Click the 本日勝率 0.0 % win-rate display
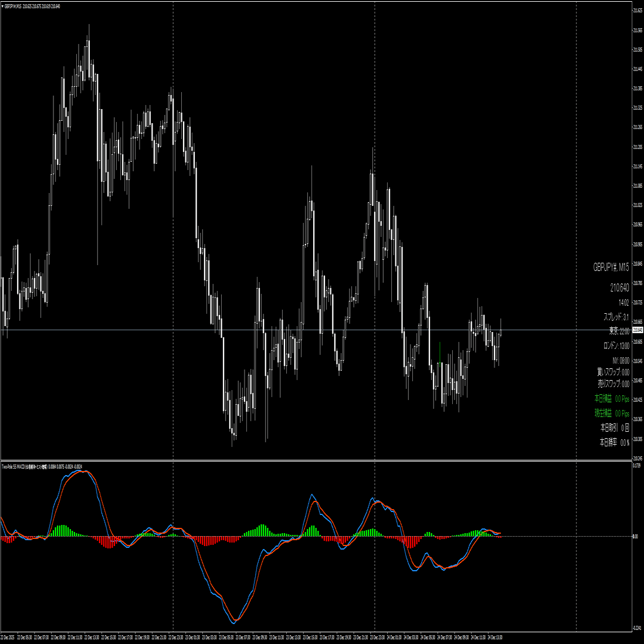The image size is (644, 644). 612,442
